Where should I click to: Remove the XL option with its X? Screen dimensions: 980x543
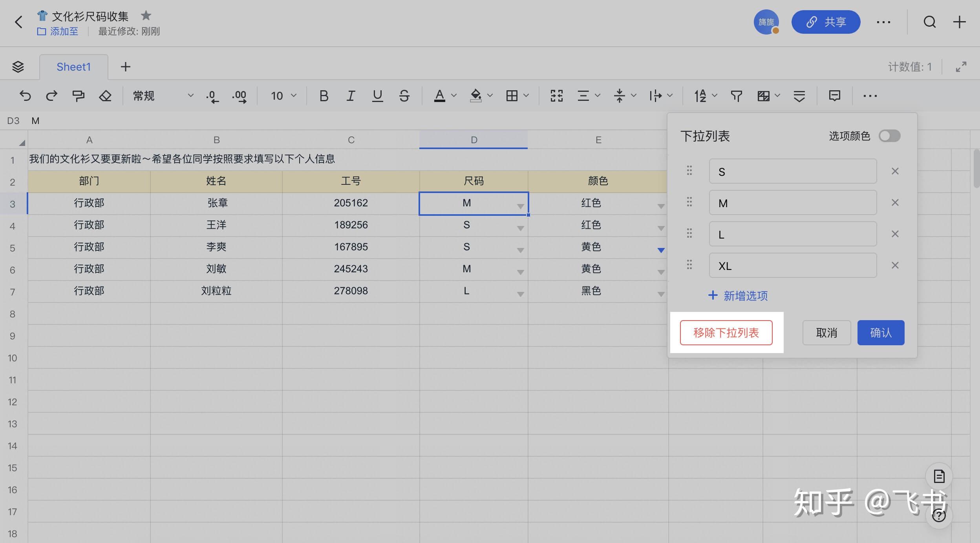[x=895, y=265]
